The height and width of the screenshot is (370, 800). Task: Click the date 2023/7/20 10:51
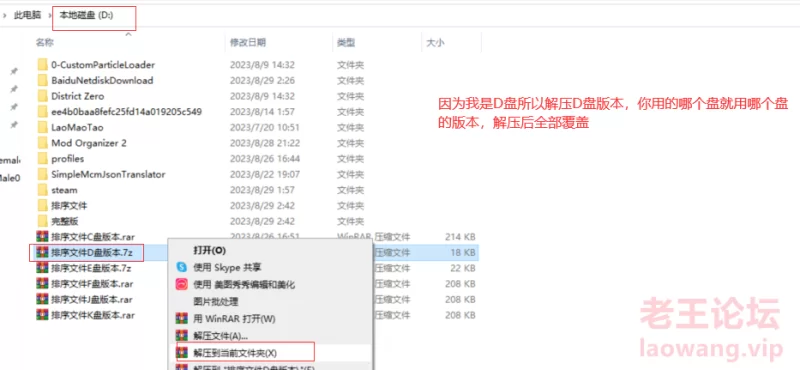(264, 127)
